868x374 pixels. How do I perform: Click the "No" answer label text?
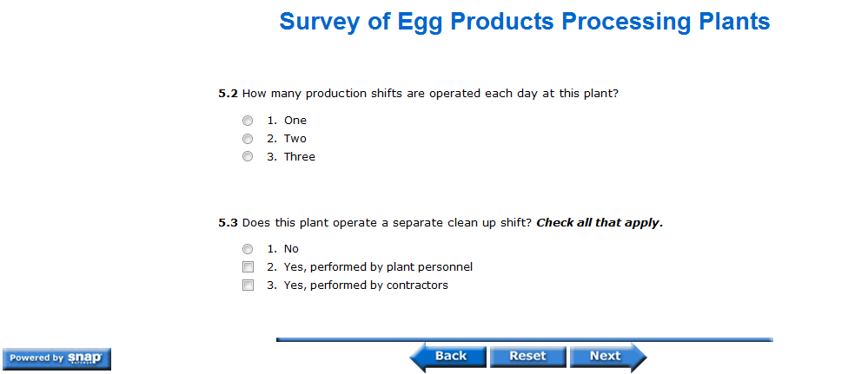point(291,249)
